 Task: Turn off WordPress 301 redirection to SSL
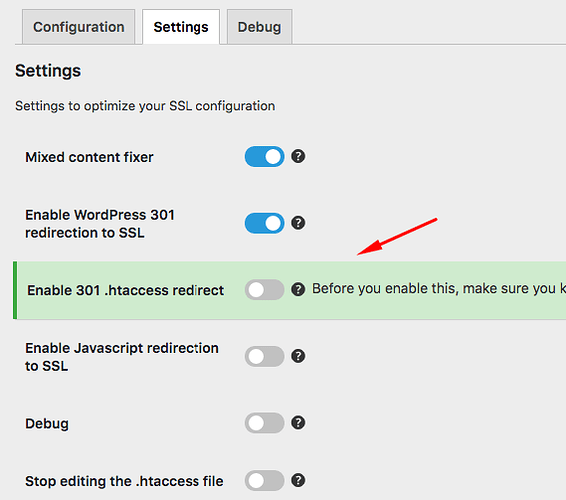point(265,223)
